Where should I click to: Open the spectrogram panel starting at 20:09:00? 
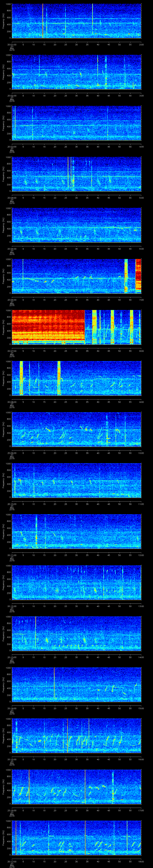[x=77, y=429]
